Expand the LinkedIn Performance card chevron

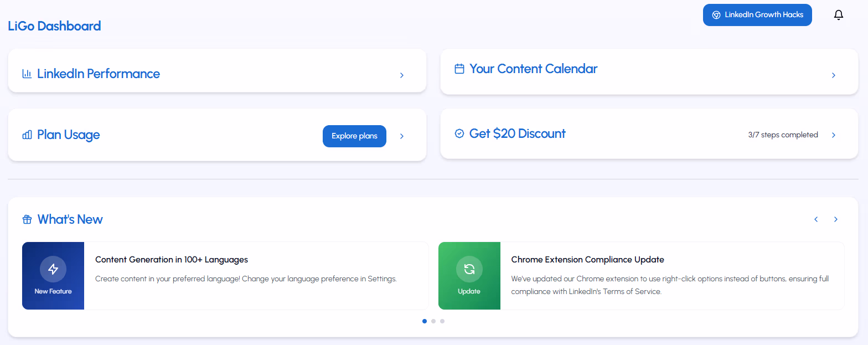click(x=402, y=75)
